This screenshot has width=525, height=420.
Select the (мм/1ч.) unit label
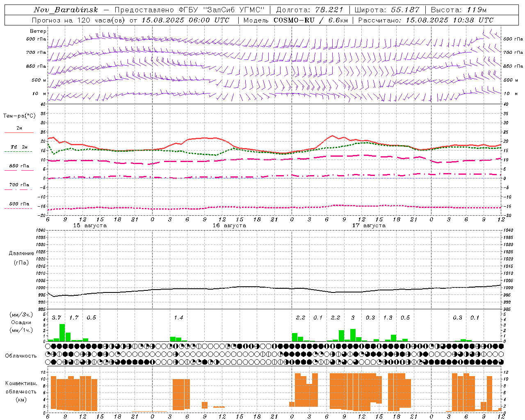tap(21, 330)
